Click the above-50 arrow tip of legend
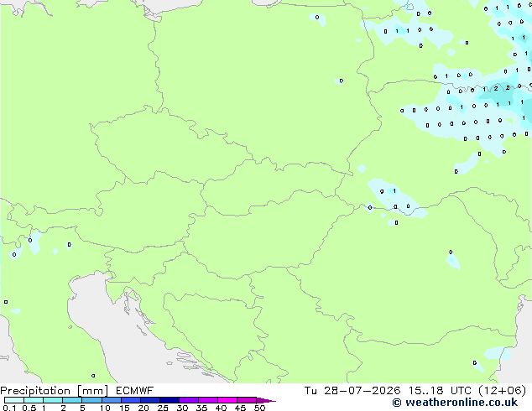 pyautogui.click(x=266, y=401)
